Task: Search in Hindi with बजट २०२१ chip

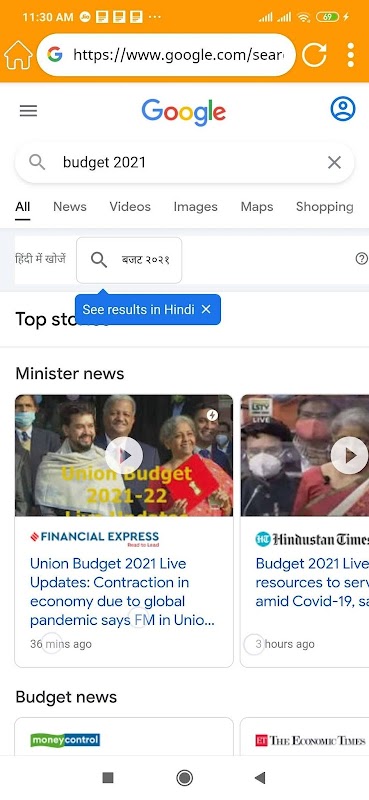Action: click(129, 260)
